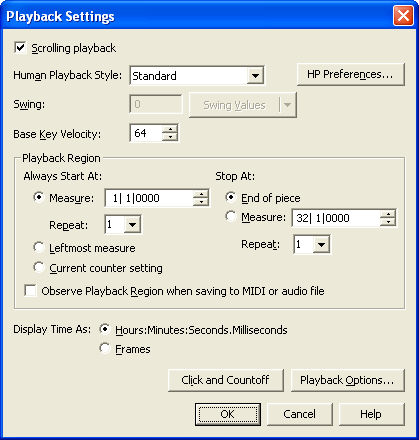Open the Human Playback Style dropdown
Image resolution: width=419 pixels, height=440 pixels.
click(255, 76)
